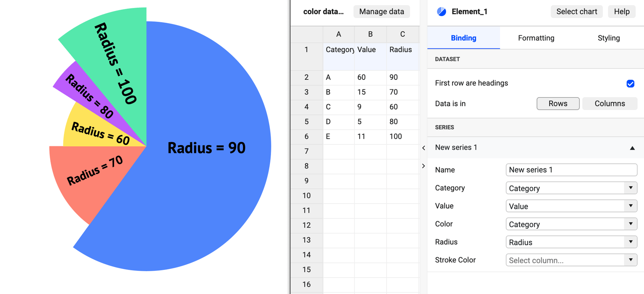Viewport: 644px width, 294px height.
Task: Switch to the Formatting tab
Action: pos(536,38)
